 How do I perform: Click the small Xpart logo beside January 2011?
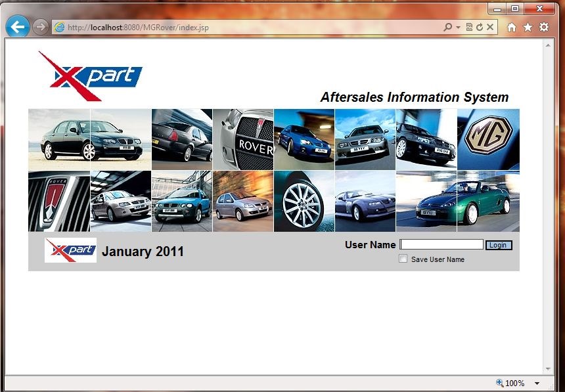pyautogui.click(x=71, y=250)
